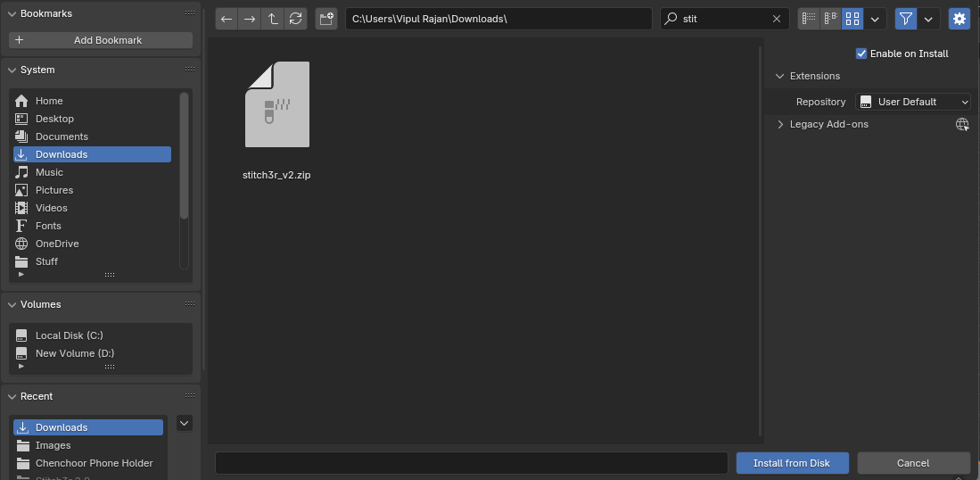Go back to previous folder
Screen dimensions: 980x480
point(226,19)
